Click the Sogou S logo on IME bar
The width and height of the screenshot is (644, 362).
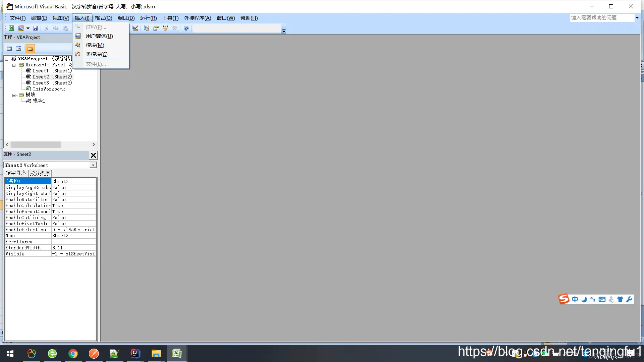(563, 299)
